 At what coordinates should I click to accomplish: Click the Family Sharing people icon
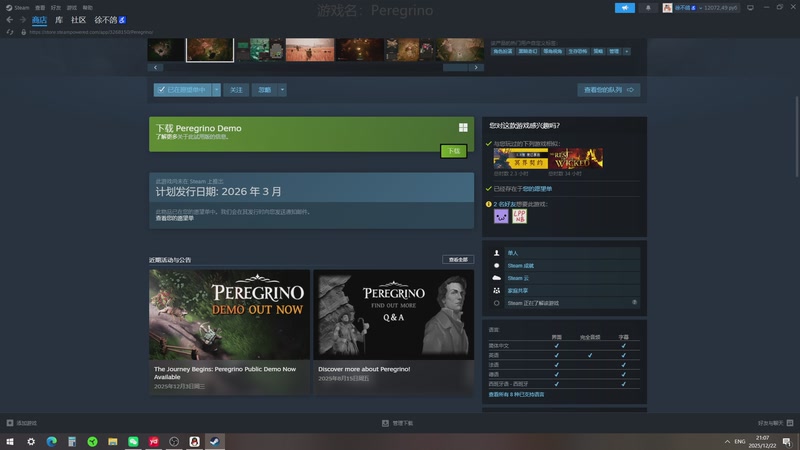pos(496,290)
